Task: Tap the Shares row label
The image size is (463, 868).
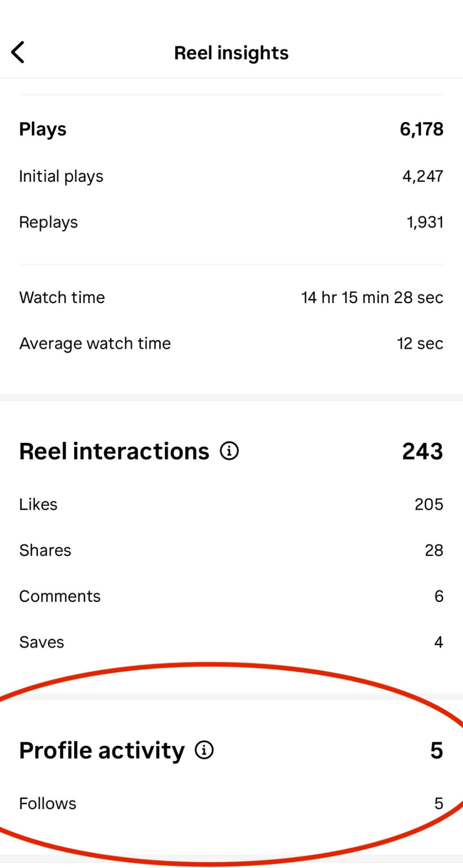Action: (x=45, y=550)
